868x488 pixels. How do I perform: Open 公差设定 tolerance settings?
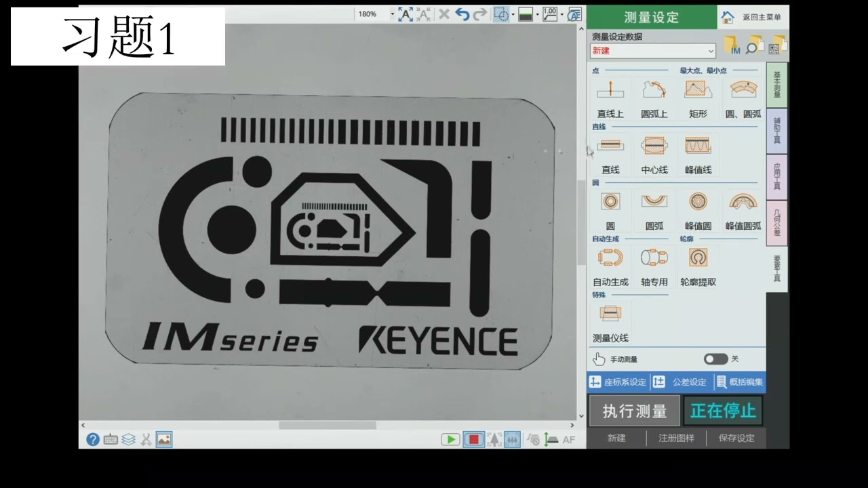coord(680,382)
